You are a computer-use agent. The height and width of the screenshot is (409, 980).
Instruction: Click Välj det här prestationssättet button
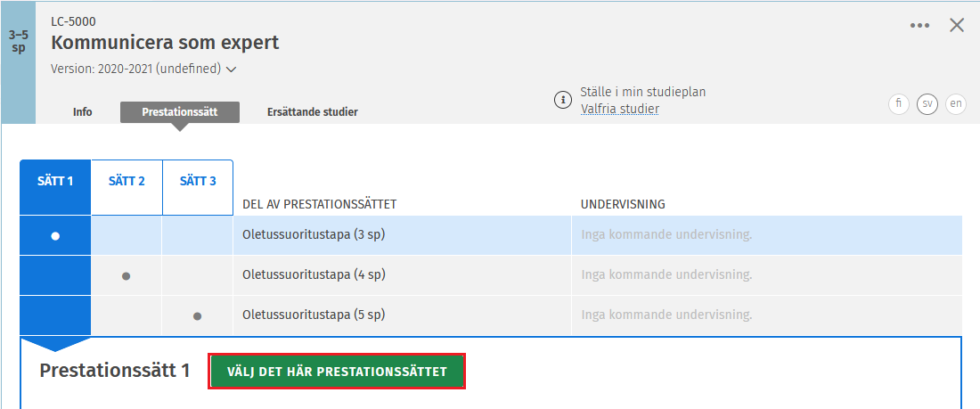(x=337, y=372)
